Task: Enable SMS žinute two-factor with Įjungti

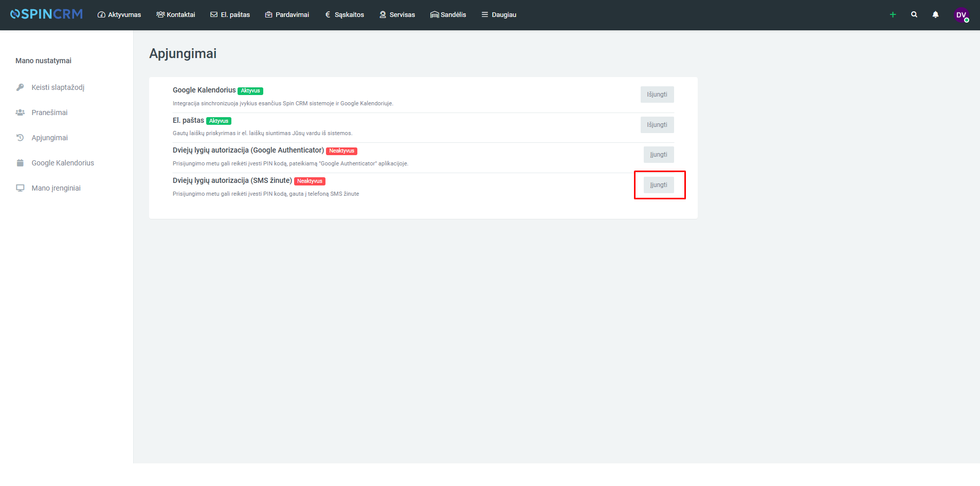Action: click(x=659, y=185)
